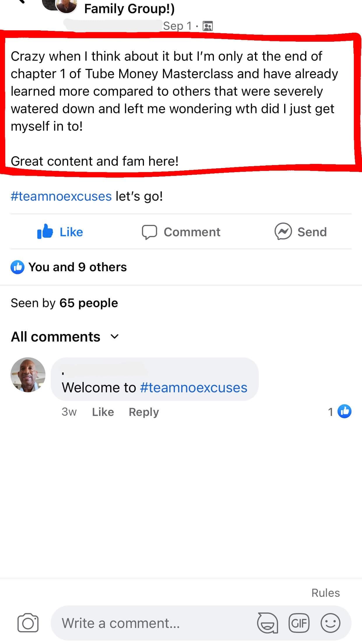Click the chevron next to All comments
362x644 pixels.
pyautogui.click(x=115, y=337)
